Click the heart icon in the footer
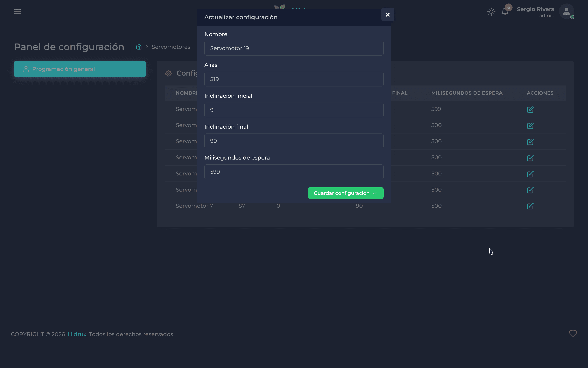588x368 pixels. tap(573, 333)
